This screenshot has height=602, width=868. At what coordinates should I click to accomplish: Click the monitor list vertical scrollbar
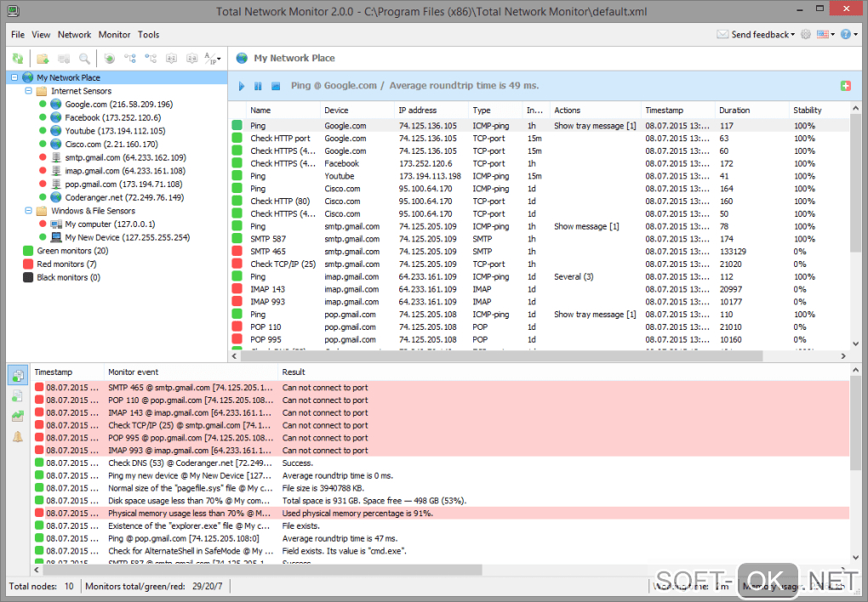coord(856,183)
